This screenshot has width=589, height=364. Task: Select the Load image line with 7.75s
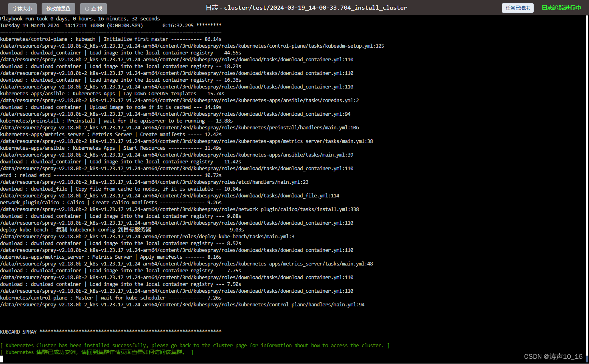click(121, 271)
